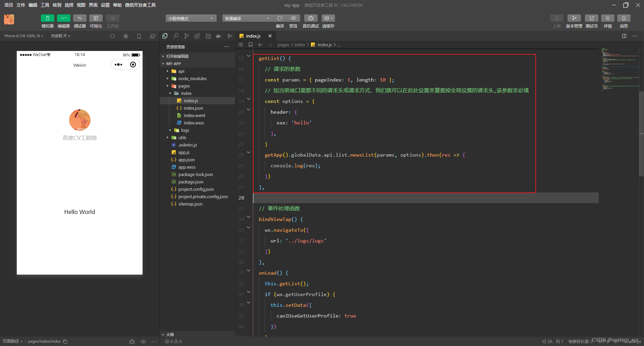Toggle the simulator panel button
644x346 pixels.
click(x=47, y=18)
